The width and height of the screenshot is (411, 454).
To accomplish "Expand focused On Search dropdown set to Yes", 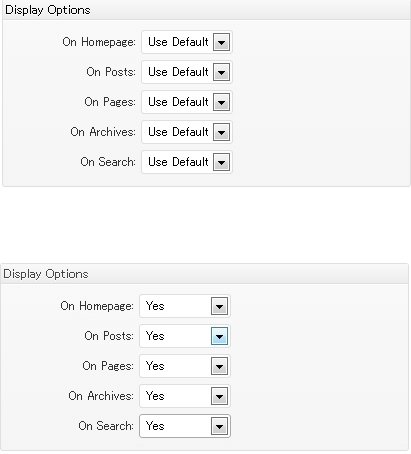I will coord(185,426).
